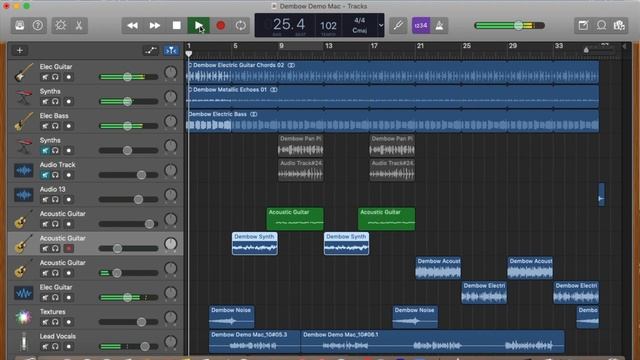Select the first Dembow Pan Fl region
This screenshot has width=640, height=360.
[x=300, y=146]
